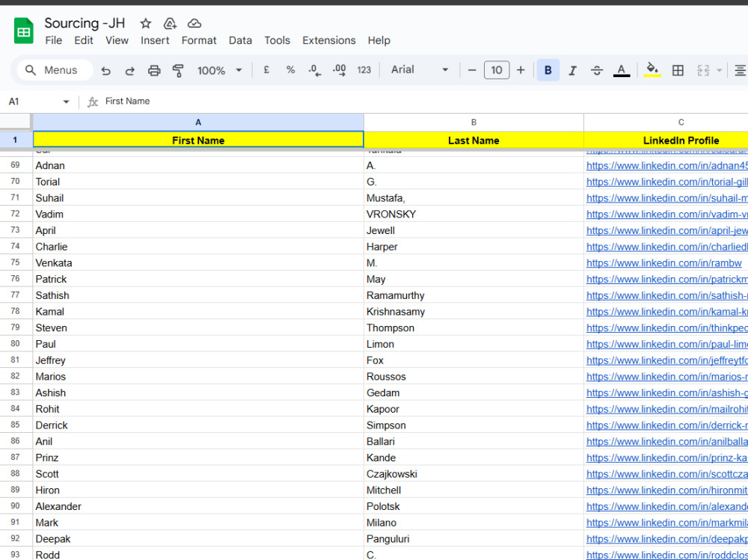
Task: Increase font size plus button
Action: (521, 70)
